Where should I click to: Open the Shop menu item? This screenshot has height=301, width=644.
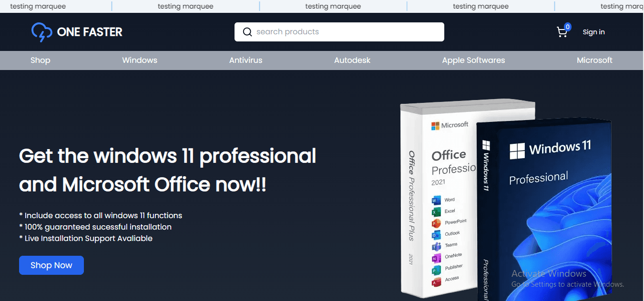(41, 60)
